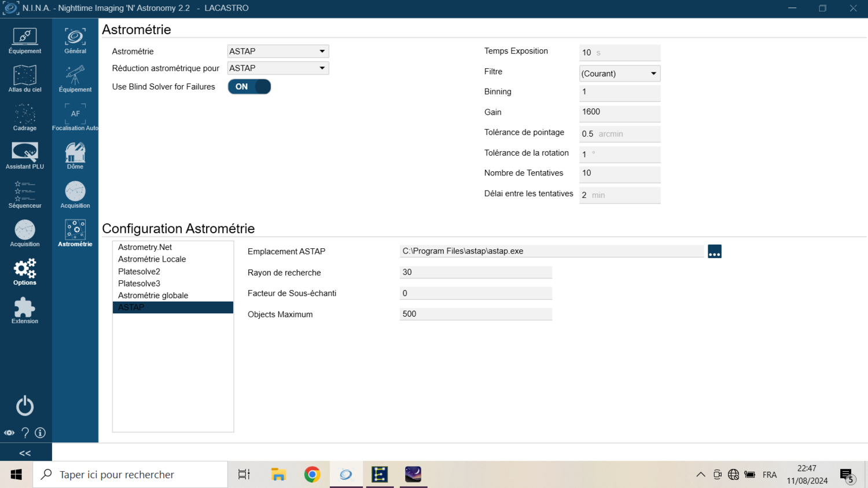Click the Binning input field
This screenshot has height=488, width=868.
pyautogui.click(x=620, y=93)
